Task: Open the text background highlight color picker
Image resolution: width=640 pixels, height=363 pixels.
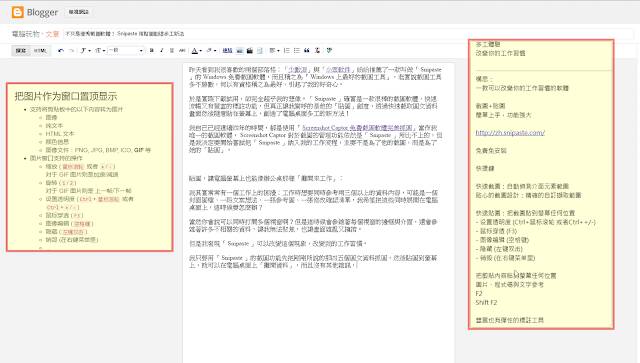Action: tap(211, 51)
